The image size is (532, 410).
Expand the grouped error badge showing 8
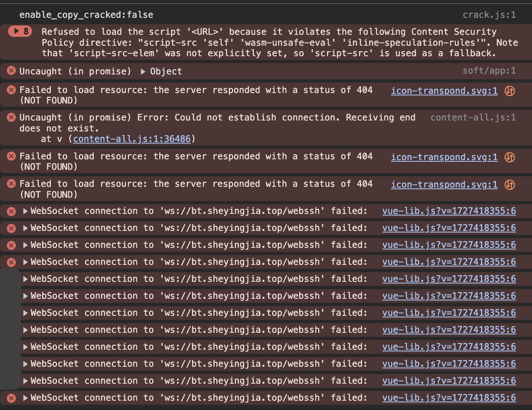pos(20,31)
